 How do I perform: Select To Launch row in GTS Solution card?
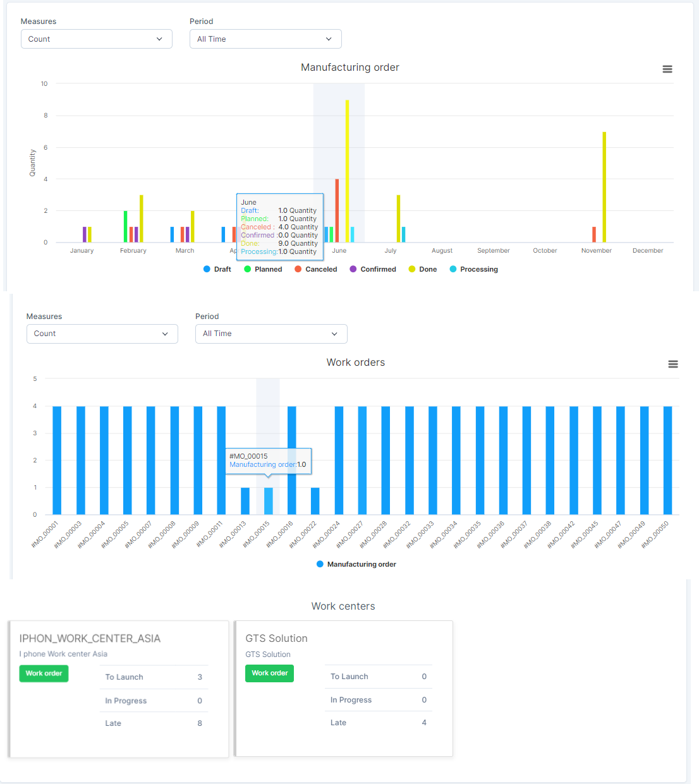(x=378, y=677)
